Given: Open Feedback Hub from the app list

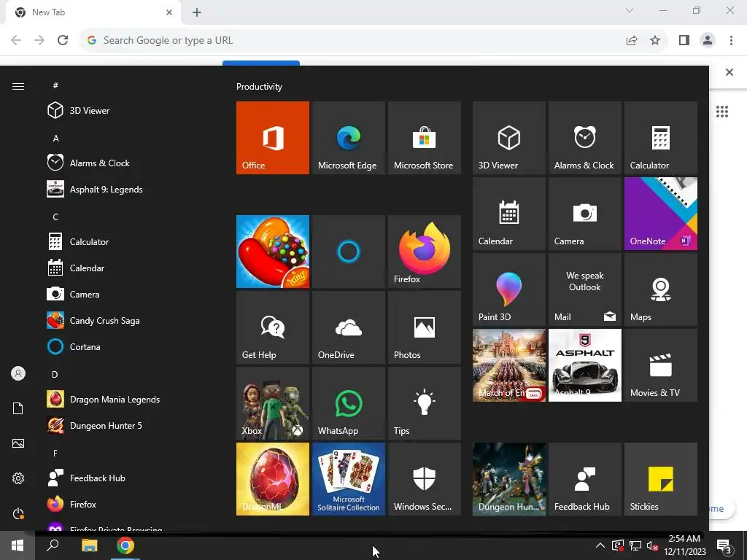Looking at the screenshot, I should point(128,478).
